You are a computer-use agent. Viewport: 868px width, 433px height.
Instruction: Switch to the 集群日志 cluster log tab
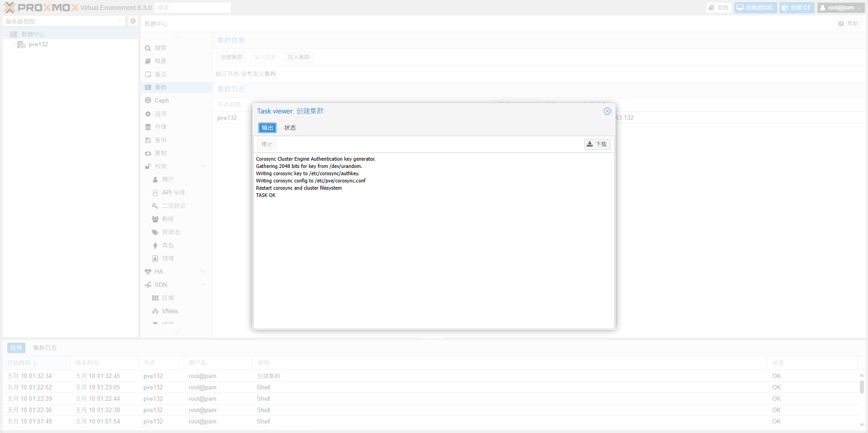point(45,348)
